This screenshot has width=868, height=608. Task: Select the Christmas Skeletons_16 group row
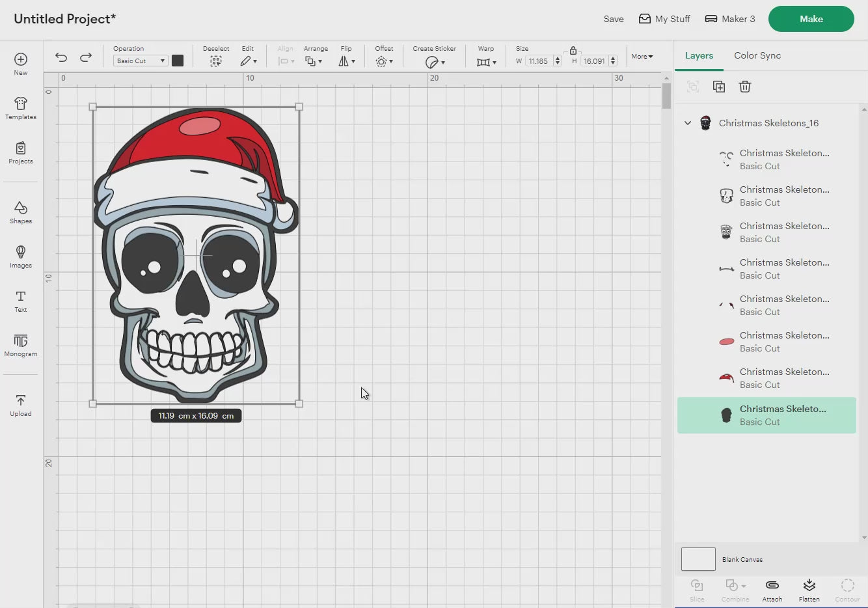coord(766,123)
